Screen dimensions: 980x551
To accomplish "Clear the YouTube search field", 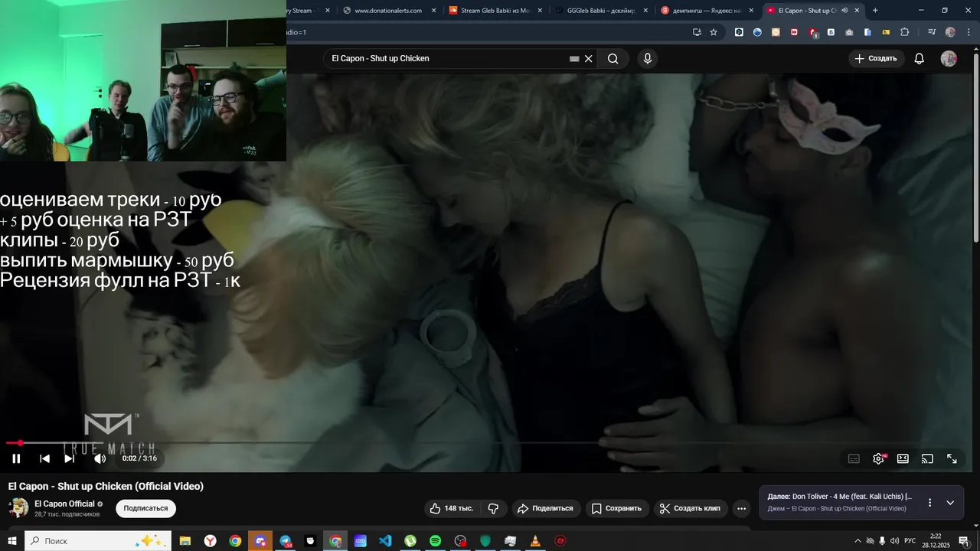I will tap(588, 58).
